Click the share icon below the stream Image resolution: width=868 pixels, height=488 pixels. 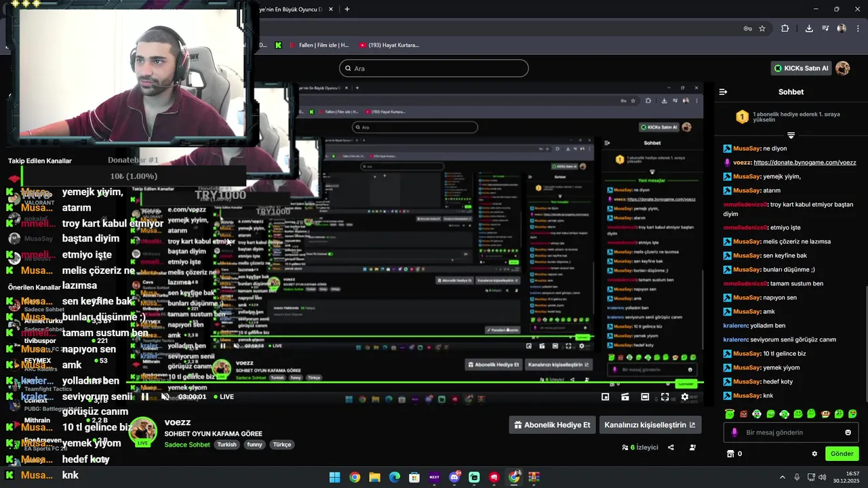tap(671, 447)
